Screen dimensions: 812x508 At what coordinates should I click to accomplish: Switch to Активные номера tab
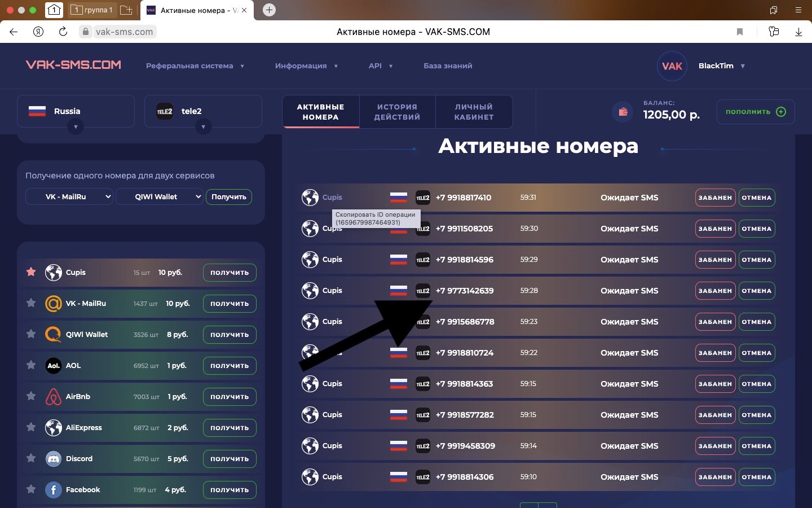pyautogui.click(x=320, y=112)
